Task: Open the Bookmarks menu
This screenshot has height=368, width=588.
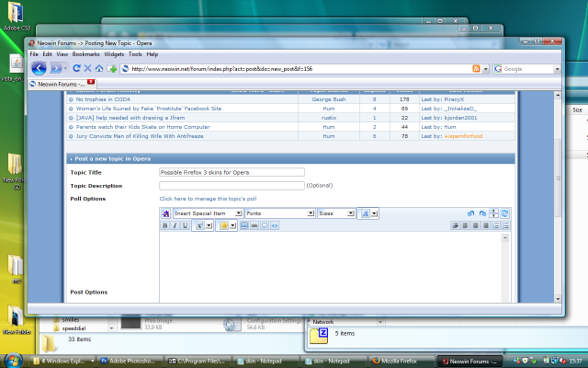Action: tap(85, 54)
